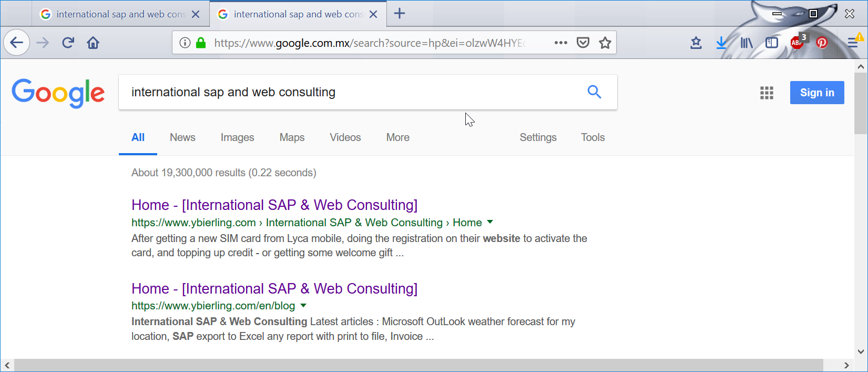Open the Adblock Plus extension icon
Screen dimensions: 868x372
(x=795, y=43)
